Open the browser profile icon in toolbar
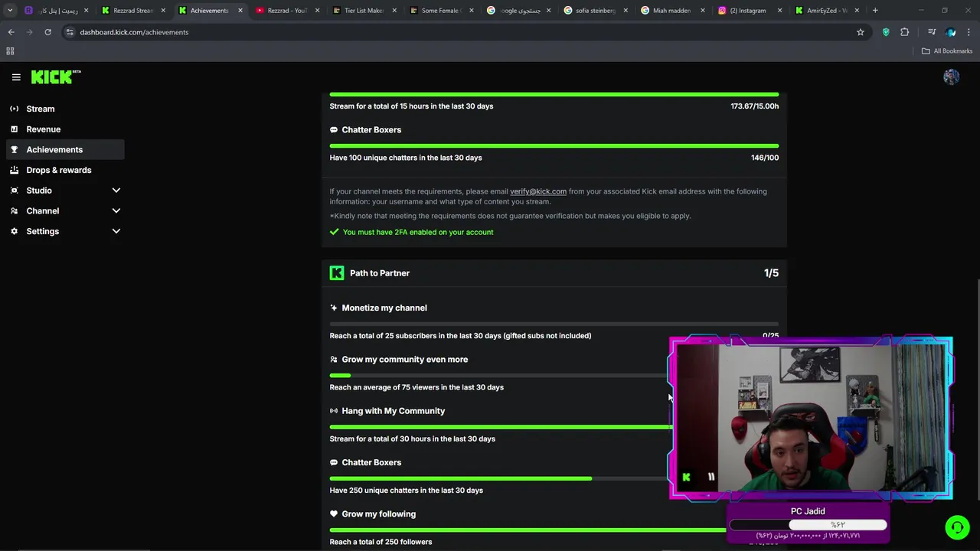980x551 pixels. point(951,32)
